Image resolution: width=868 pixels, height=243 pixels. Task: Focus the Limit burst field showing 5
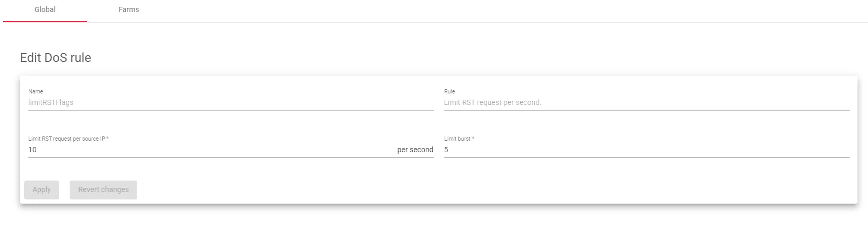tap(644, 150)
